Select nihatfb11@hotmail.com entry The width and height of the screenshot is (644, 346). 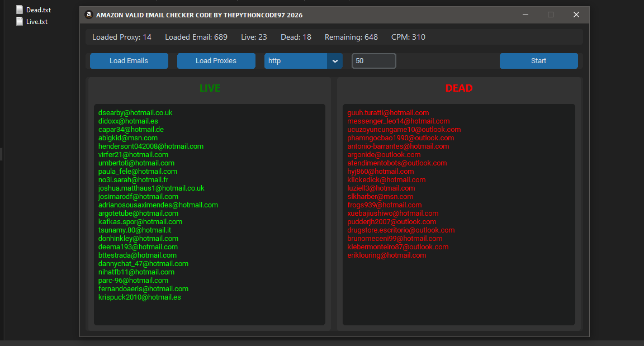click(x=136, y=272)
